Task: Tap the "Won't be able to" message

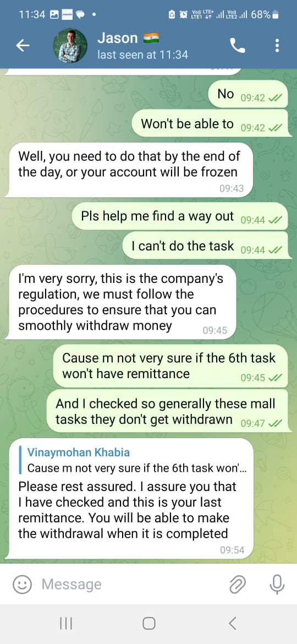Action: 210,124
